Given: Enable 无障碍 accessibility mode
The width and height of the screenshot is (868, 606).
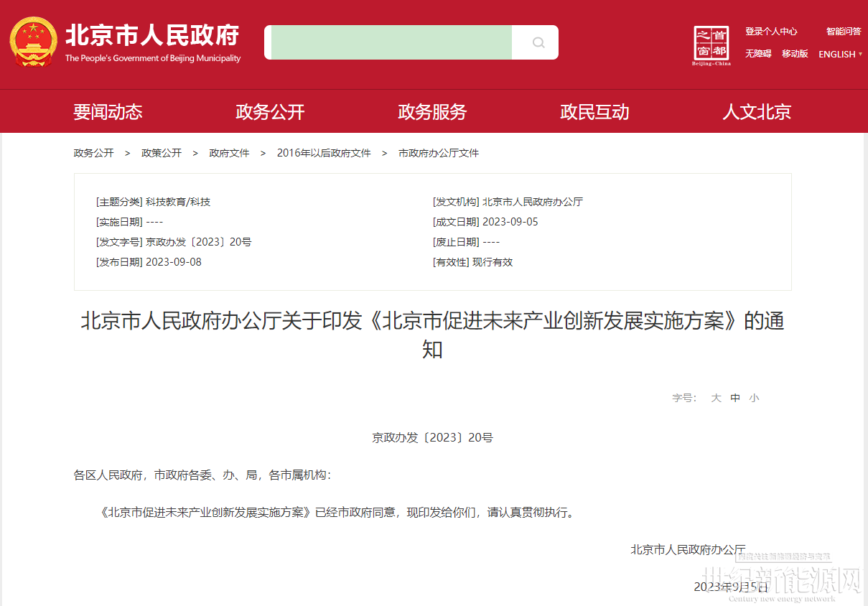Looking at the screenshot, I should click(758, 54).
